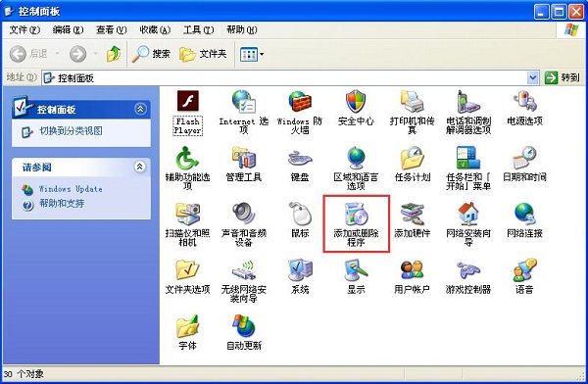Click the 文件夹 toolbar button
The width and height of the screenshot is (588, 384).
click(x=203, y=55)
